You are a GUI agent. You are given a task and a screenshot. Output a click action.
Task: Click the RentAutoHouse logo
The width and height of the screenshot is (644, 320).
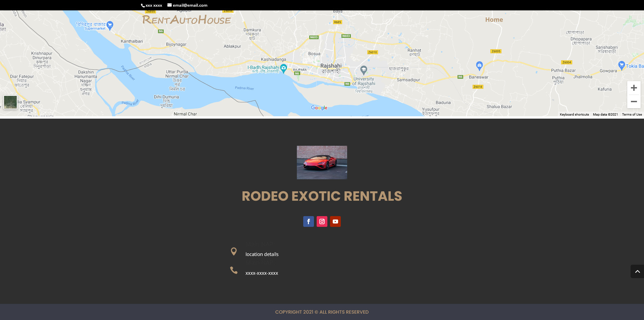pos(186,20)
